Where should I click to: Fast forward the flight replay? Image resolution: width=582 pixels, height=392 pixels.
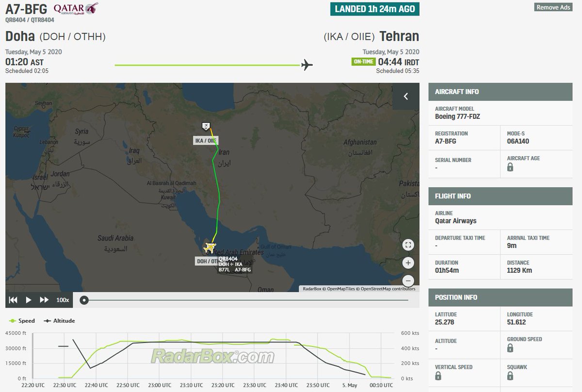[x=44, y=300]
